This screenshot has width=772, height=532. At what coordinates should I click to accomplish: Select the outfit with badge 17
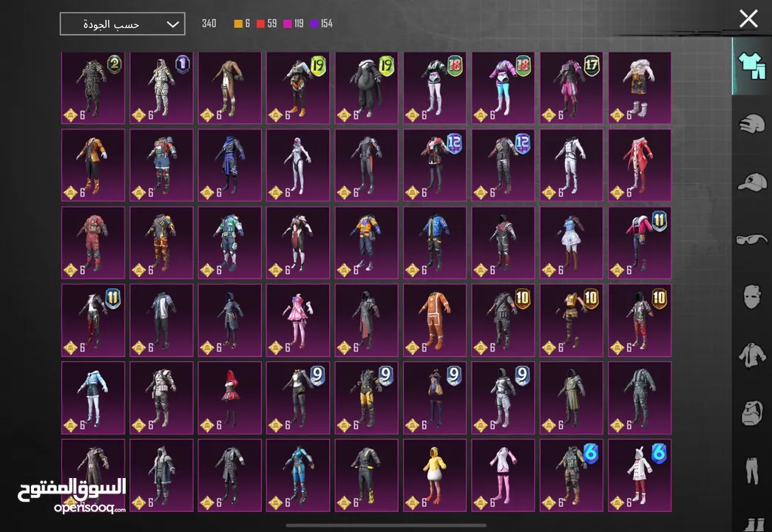coord(571,88)
